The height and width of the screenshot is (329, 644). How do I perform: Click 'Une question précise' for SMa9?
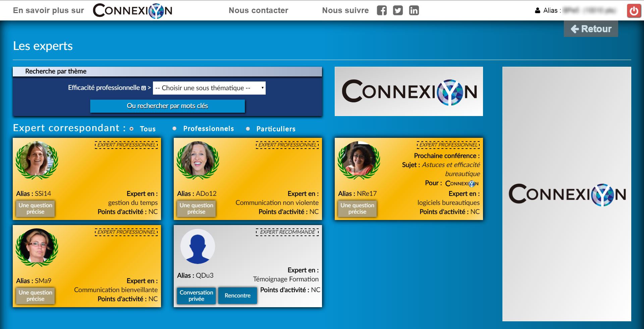coord(35,296)
